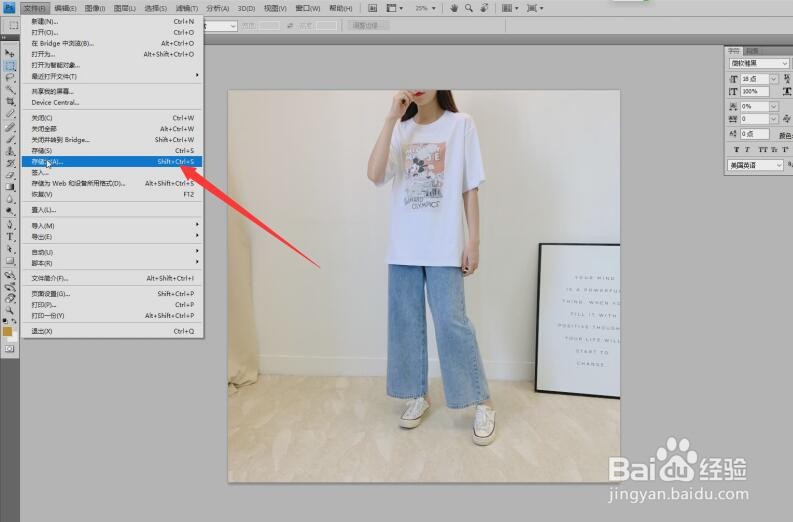
Task: Open the View Extras dropdown in application bar
Action: click(x=395, y=8)
